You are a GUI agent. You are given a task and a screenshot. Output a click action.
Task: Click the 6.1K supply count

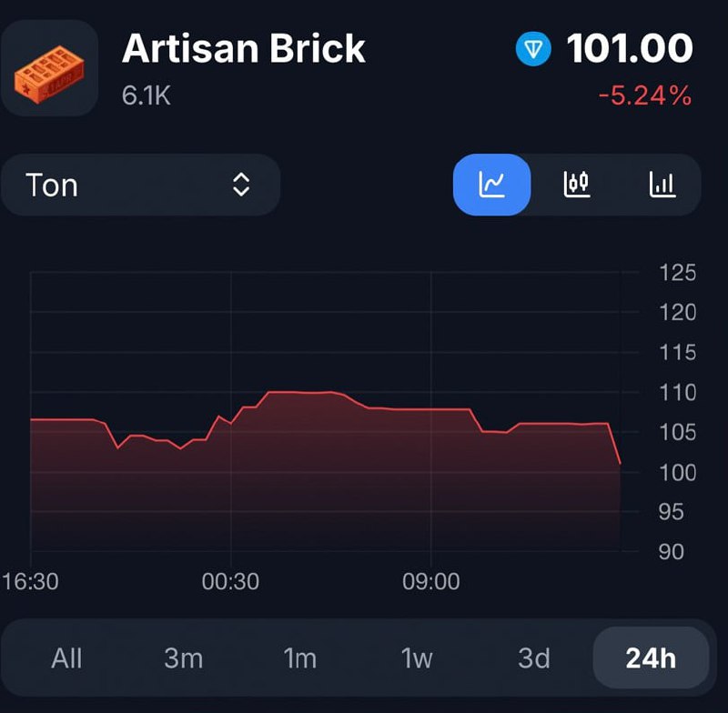tap(147, 95)
